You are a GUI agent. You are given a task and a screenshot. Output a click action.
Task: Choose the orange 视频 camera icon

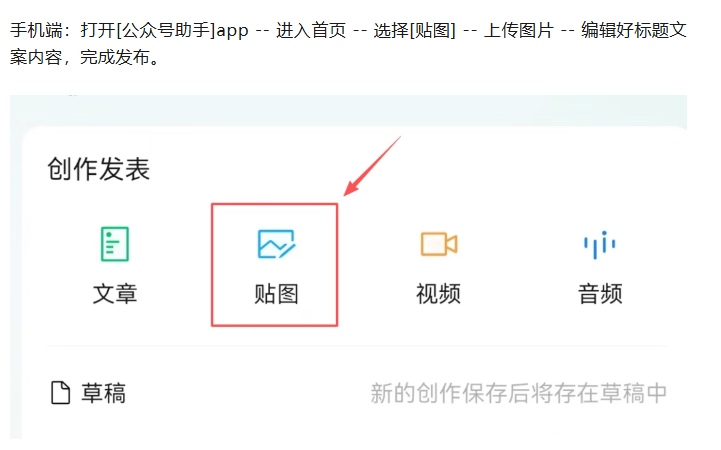pyautogui.click(x=439, y=244)
